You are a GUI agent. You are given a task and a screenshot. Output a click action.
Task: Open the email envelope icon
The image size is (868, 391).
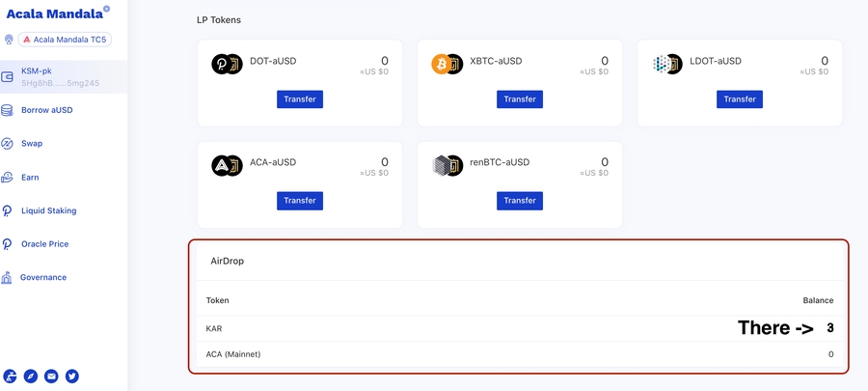51,376
